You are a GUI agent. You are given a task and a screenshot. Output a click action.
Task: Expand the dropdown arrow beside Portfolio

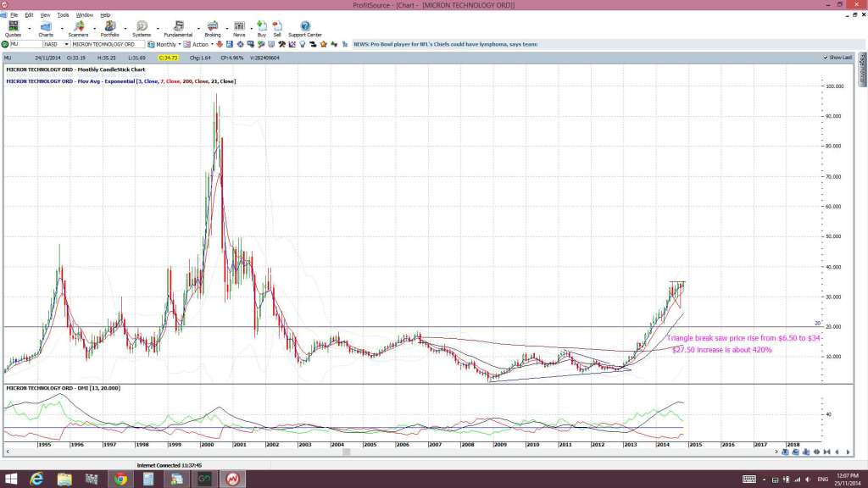coord(125,28)
